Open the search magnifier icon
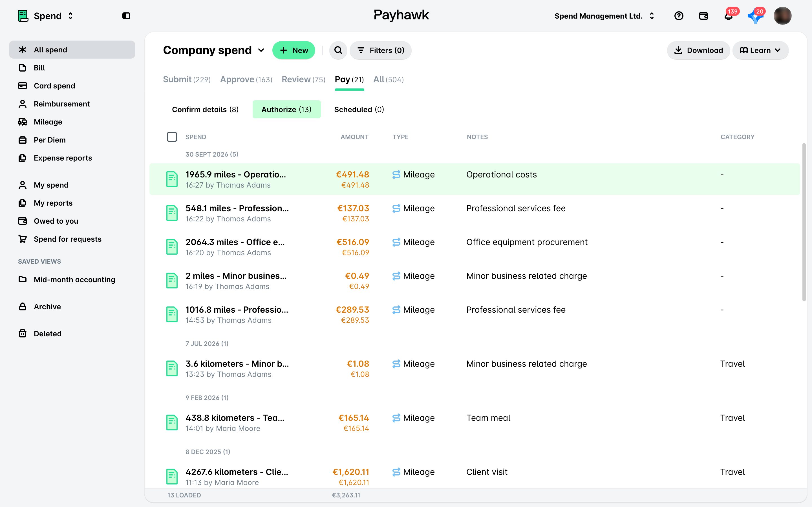The height and width of the screenshot is (507, 812). pyautogui.click(x=338, y=50)
